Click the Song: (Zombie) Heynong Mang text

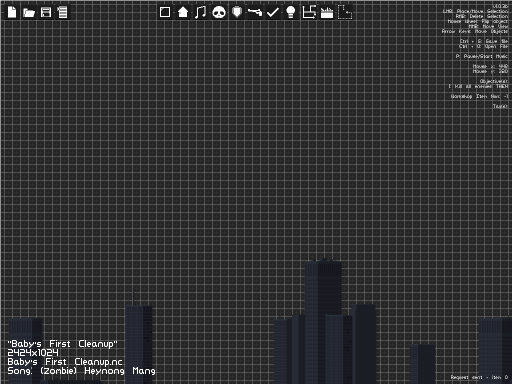81,371
